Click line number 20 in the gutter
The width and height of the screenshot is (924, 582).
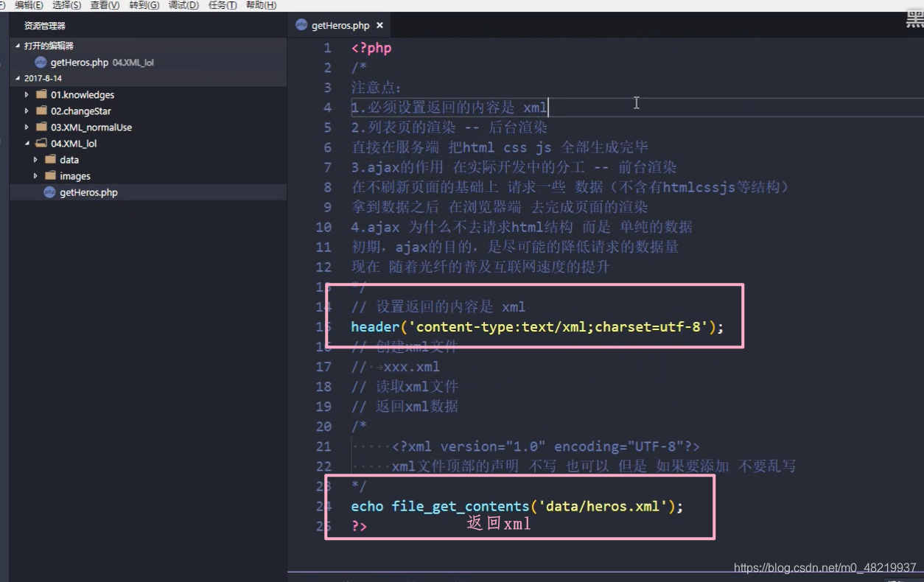tap(323, 427)
